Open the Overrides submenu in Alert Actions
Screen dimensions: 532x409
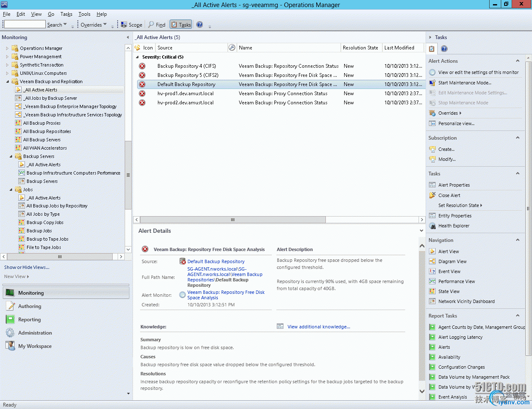pos(450,113)
